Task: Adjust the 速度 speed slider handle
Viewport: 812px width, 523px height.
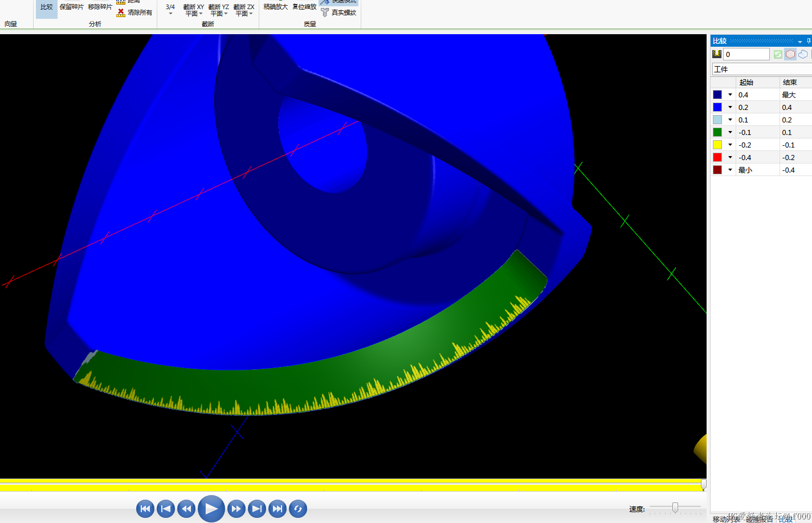Action: (675, 507)
